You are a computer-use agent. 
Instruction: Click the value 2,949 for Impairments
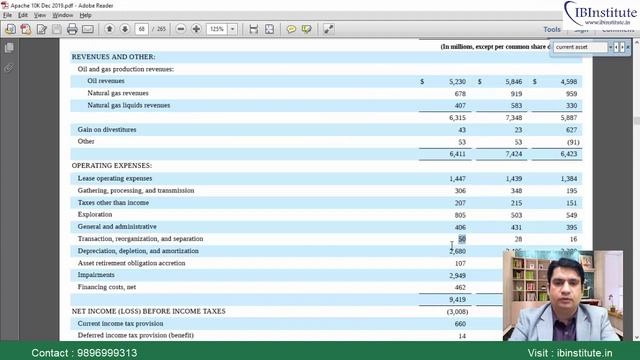[457, 276]
